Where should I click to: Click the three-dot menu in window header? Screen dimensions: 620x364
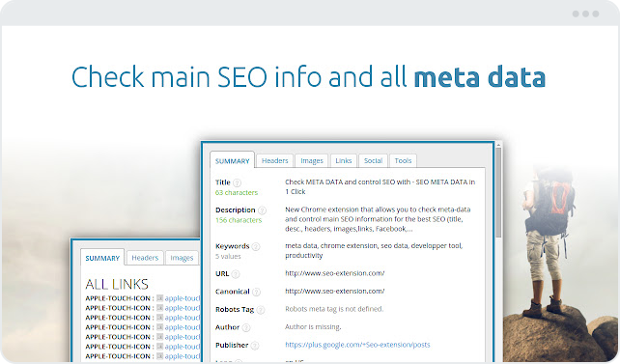[x=585, y=14]
